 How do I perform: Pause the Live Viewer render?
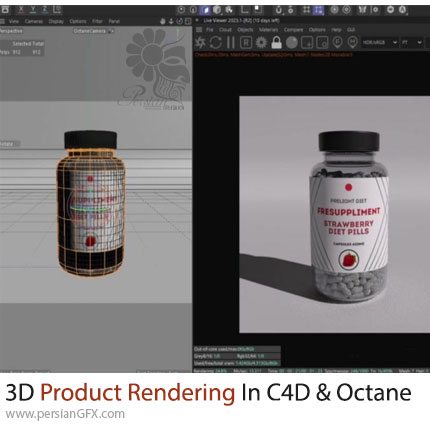231,43
